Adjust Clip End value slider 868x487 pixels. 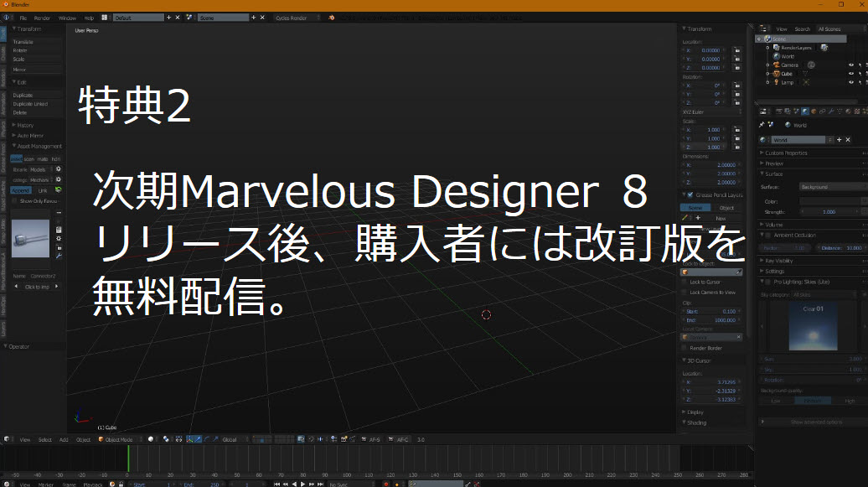712,320
